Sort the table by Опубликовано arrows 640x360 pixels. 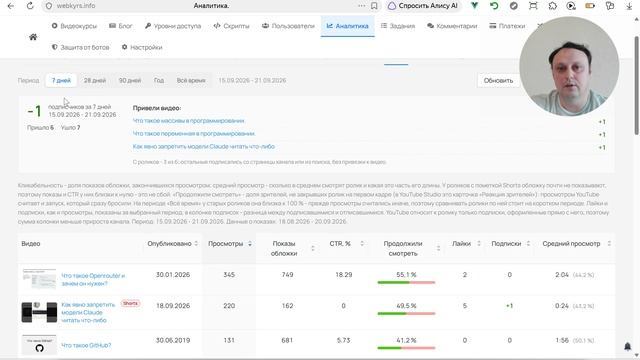pyautogui.click(x=196, y=244)
